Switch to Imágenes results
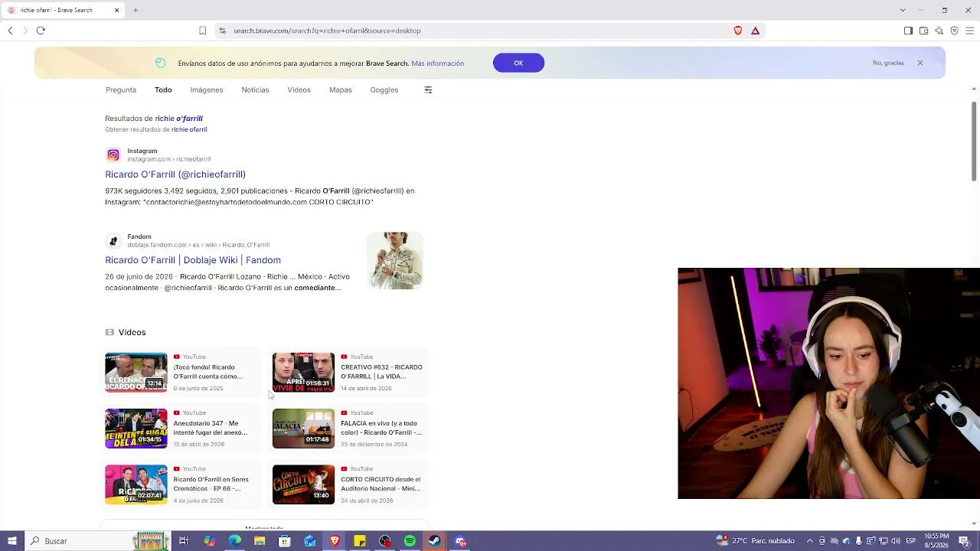 coord(207,90)
